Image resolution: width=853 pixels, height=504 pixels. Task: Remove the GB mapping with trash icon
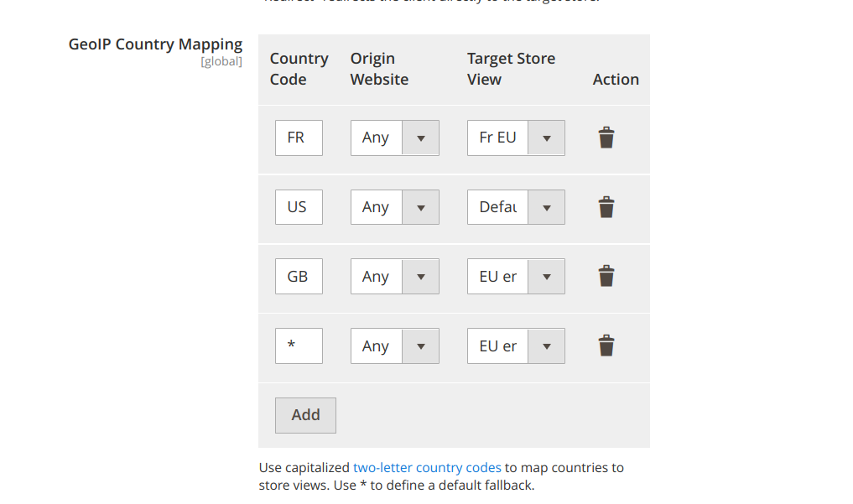tap(606, 277)
